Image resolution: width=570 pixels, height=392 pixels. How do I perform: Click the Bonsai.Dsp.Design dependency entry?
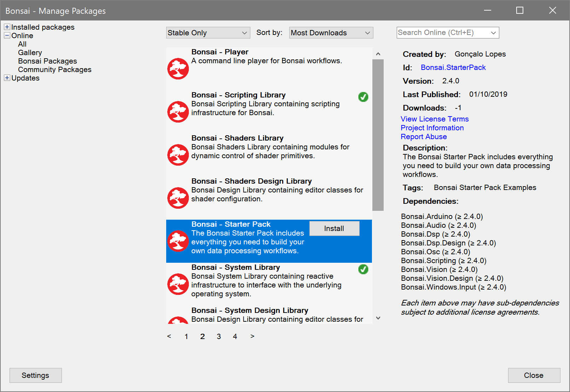pos(448,243)
